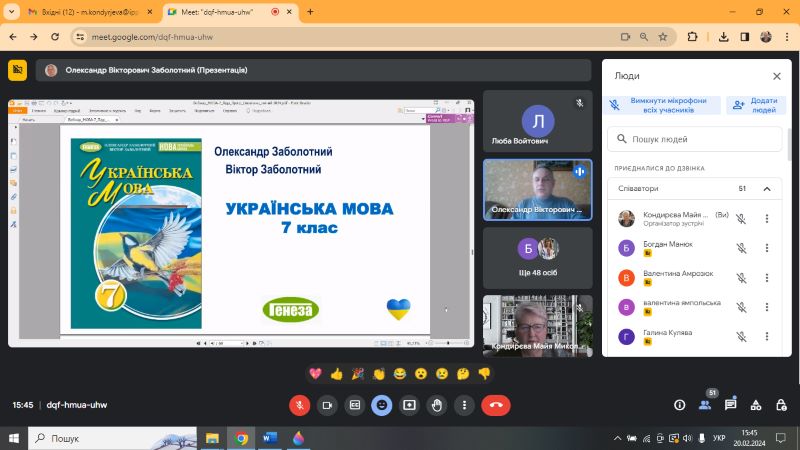Open host controls lock icon
The height and width of the screenshot is (450, 800).
click(781, 405)
